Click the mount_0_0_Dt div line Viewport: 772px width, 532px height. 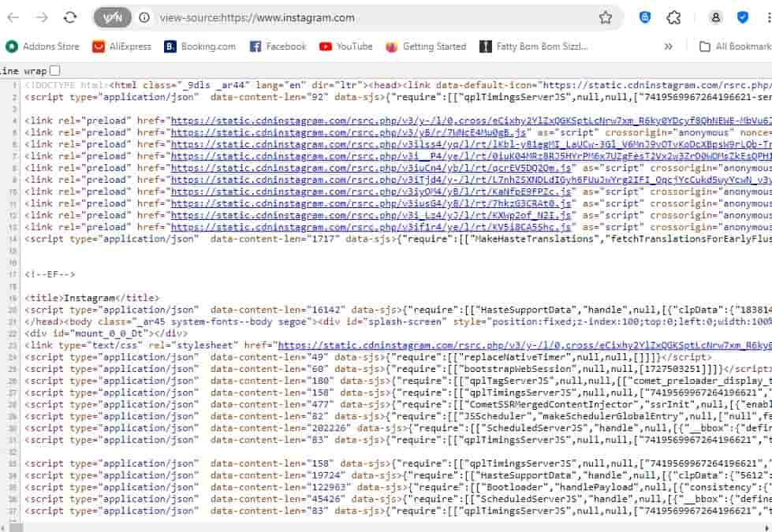106,333
